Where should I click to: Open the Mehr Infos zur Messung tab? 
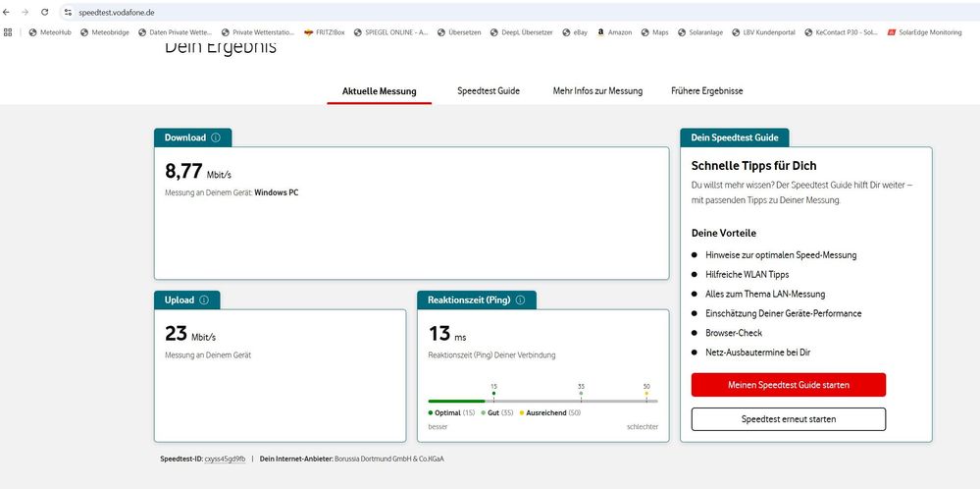[x=597, y=91]
